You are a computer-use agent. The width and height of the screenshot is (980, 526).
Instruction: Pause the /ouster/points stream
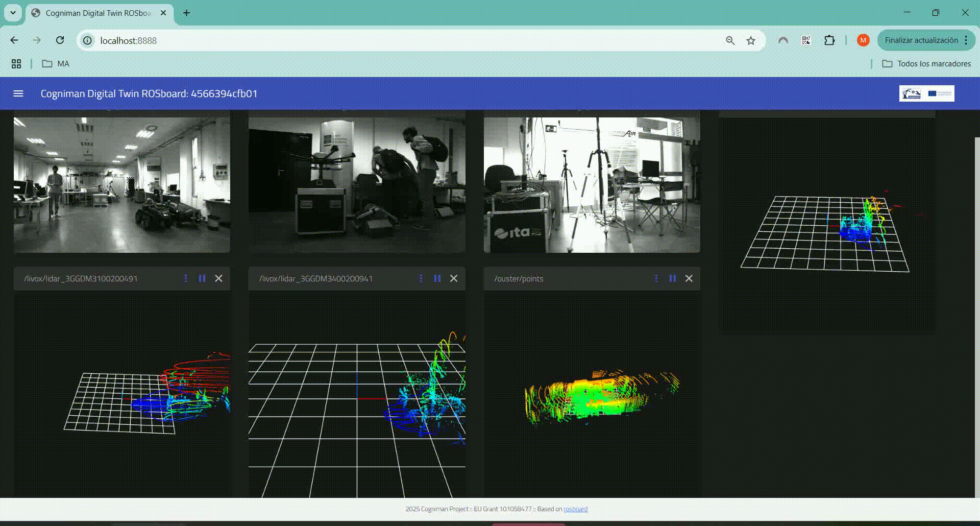click(x=673, y=278)
